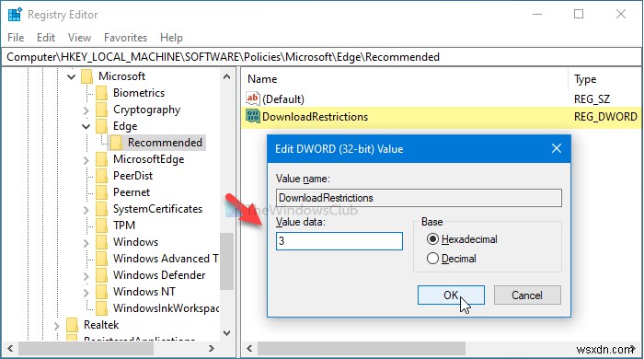Click the values pane scroll left arrow
644x359 pixels.
[x=249, y=349]
